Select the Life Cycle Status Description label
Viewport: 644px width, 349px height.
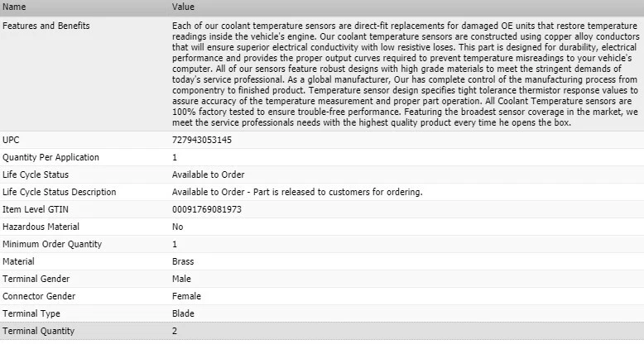(x=60, y=192)
